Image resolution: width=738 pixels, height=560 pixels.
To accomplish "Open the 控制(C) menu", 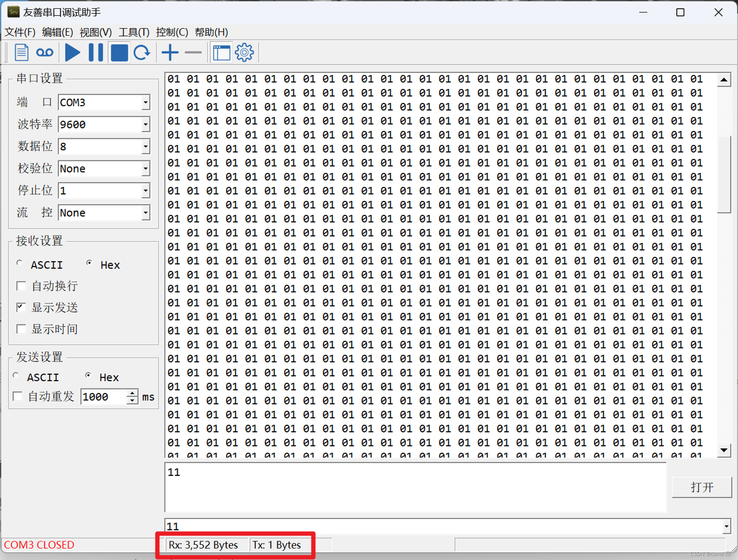I will click(x=172, y=32).
